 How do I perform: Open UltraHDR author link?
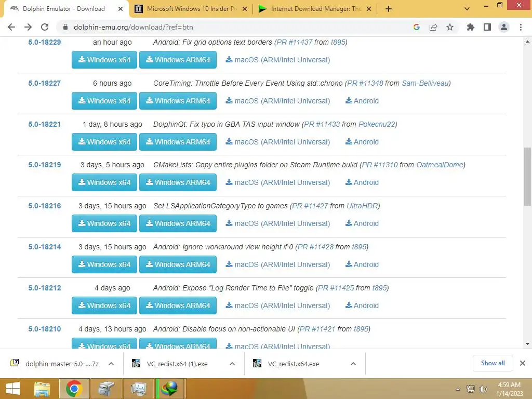[x=362, y=206]
